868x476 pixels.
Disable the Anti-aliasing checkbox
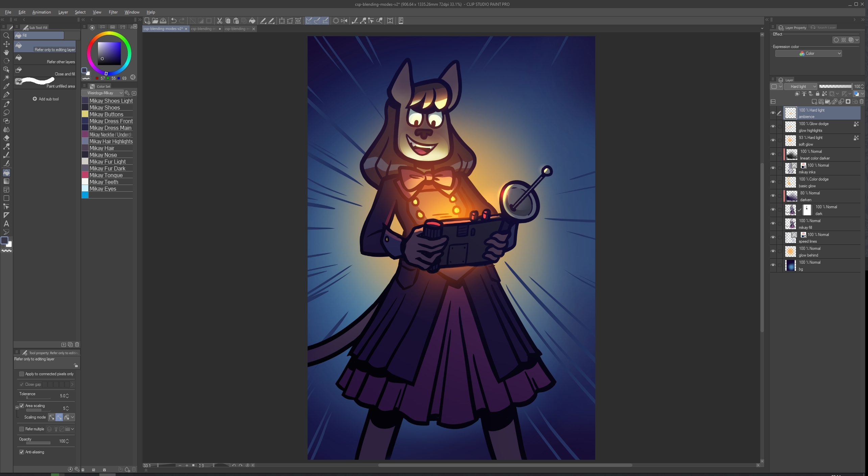point(22,452)
